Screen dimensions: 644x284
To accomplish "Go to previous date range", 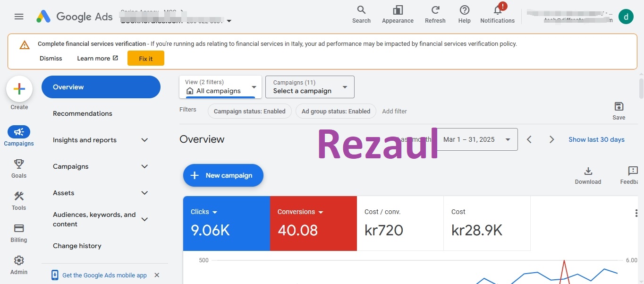I will tap(529, 139).
